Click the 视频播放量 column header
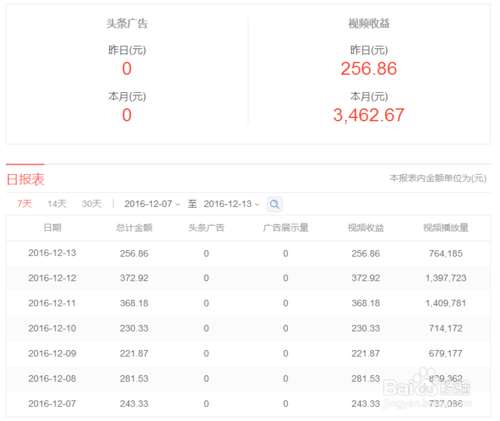Screen dimensions: 500x421 (x=446, y=228)
